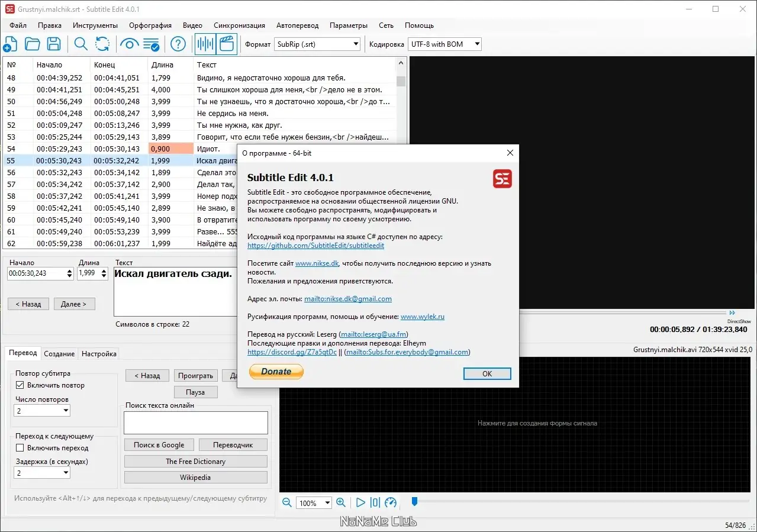757x532 pixels.
Task: Click '< Назад' under the Начало field
Action: tap(28, 304)
